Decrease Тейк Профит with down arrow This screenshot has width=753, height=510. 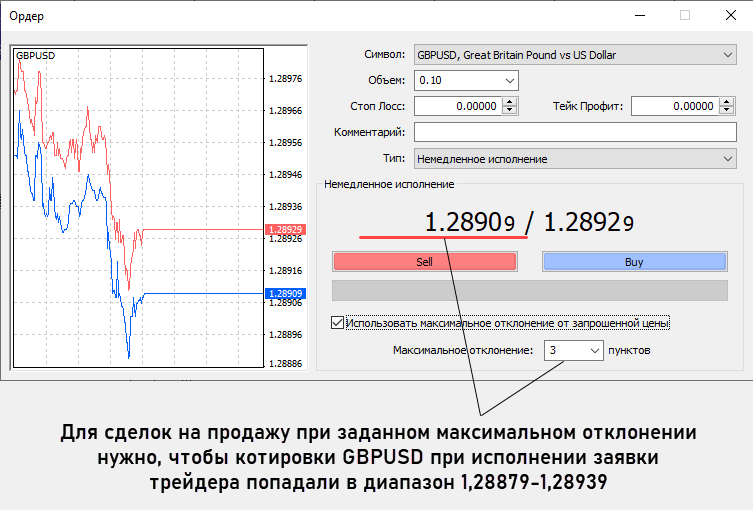coord(728,111)
